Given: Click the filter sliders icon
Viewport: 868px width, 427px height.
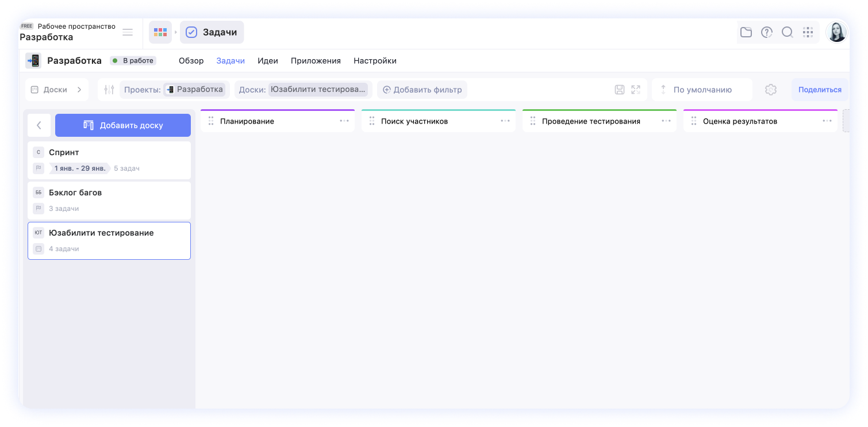Looking at the screenshot, I should 109,90.
